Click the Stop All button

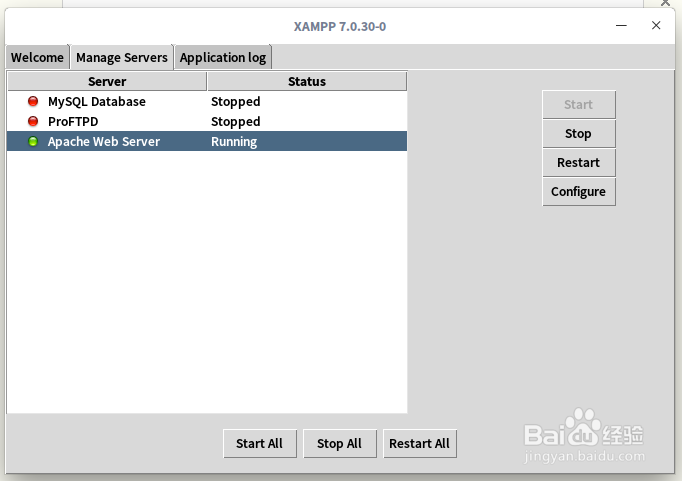340,444
